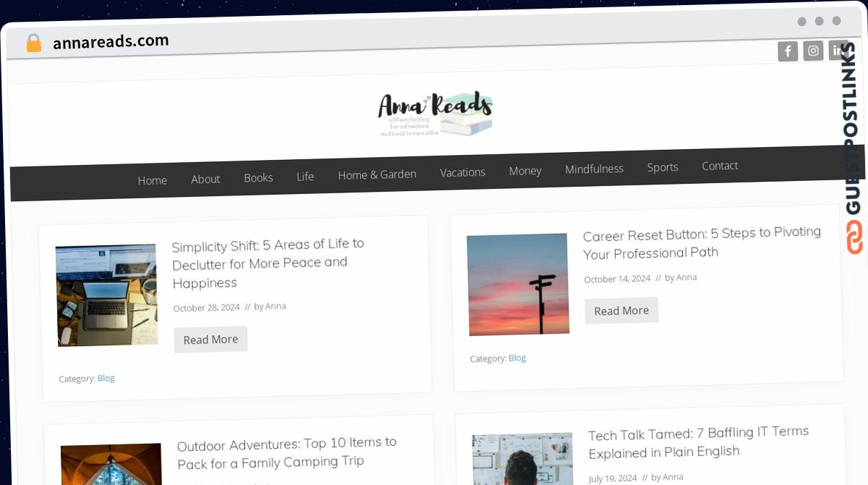Open the Simplicity Shift article title
868x485 pixels.
pos(268,263)
